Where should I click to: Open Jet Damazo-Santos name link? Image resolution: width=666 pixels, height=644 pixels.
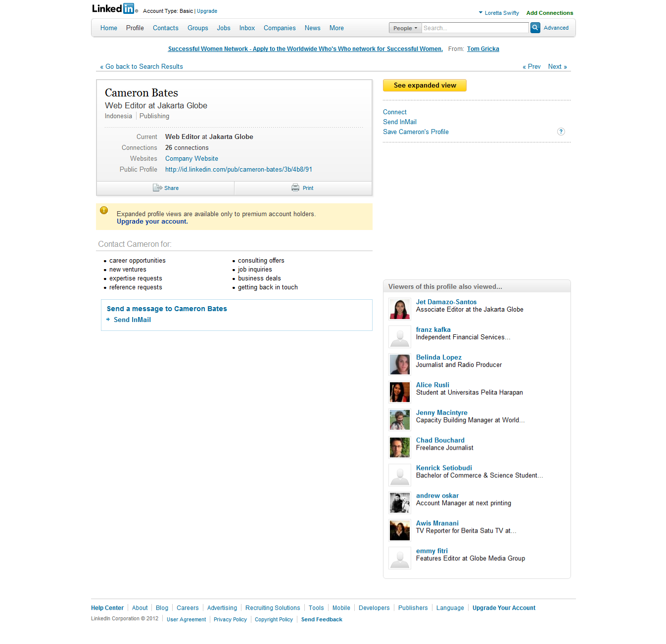pyautogui.click(x=446, y=302)
